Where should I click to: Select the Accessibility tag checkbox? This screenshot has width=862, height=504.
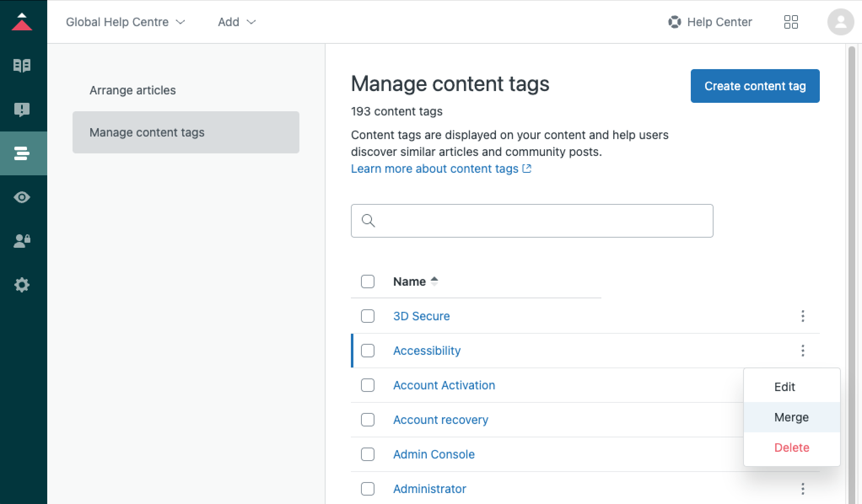tap(367, 350)
